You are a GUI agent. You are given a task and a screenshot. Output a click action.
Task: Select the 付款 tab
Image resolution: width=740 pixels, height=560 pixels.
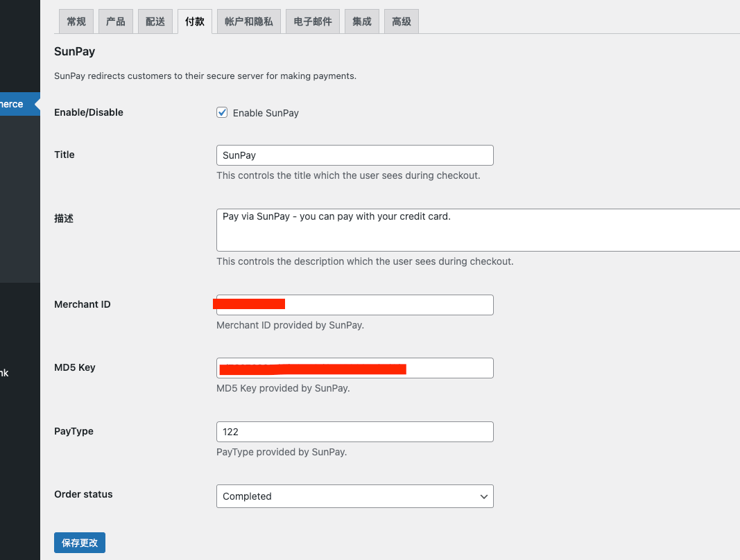(x=195, y=21)
